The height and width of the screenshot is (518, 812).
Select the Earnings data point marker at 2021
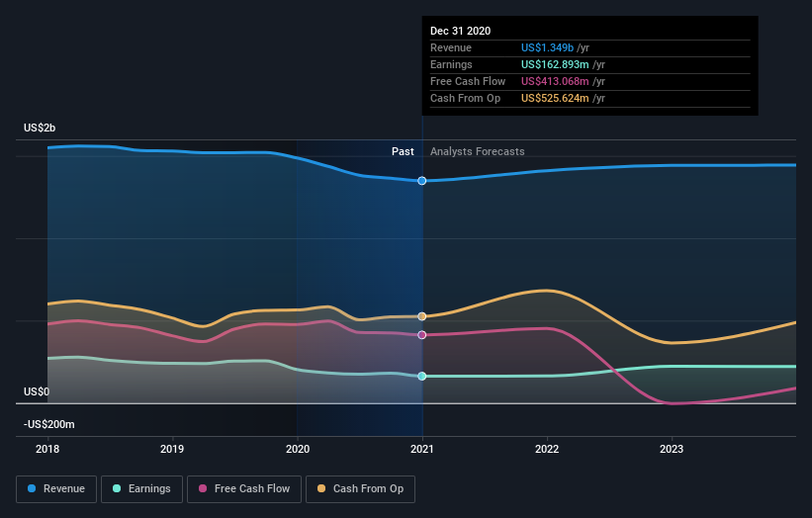coord(422,377)
